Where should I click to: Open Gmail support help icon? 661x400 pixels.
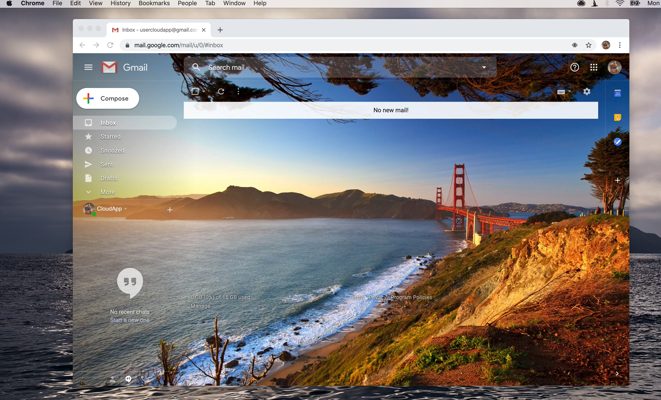click(574, 68)
